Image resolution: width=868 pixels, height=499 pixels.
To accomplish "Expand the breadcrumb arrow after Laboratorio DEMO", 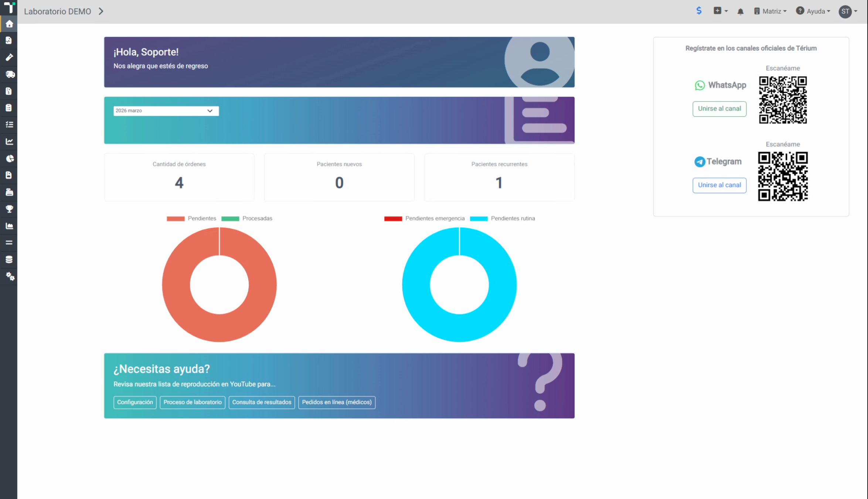I will (101, 11).
